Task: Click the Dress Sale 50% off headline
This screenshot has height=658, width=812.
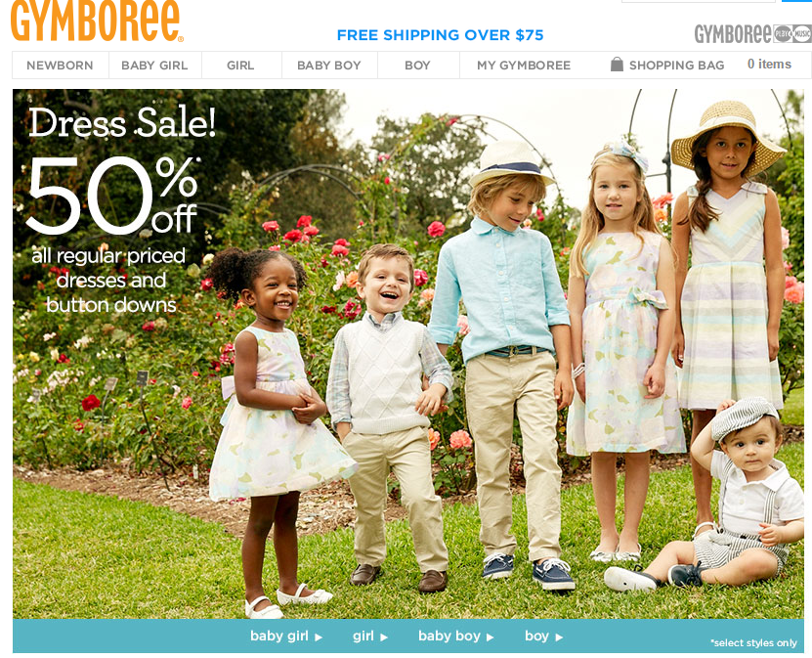Action: [115, 170]
